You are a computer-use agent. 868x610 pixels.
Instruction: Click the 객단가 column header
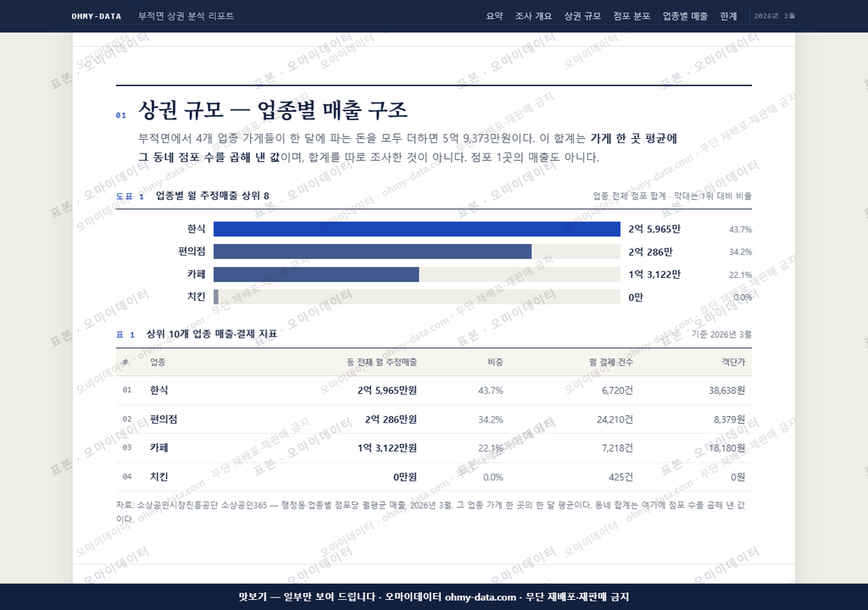click(733, 362)
